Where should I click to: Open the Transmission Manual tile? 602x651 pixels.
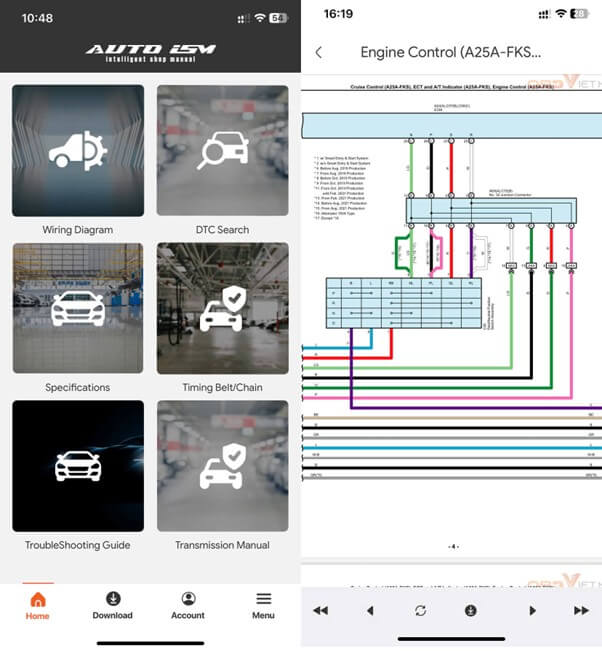pyautogui.click(x=222, y=466)
